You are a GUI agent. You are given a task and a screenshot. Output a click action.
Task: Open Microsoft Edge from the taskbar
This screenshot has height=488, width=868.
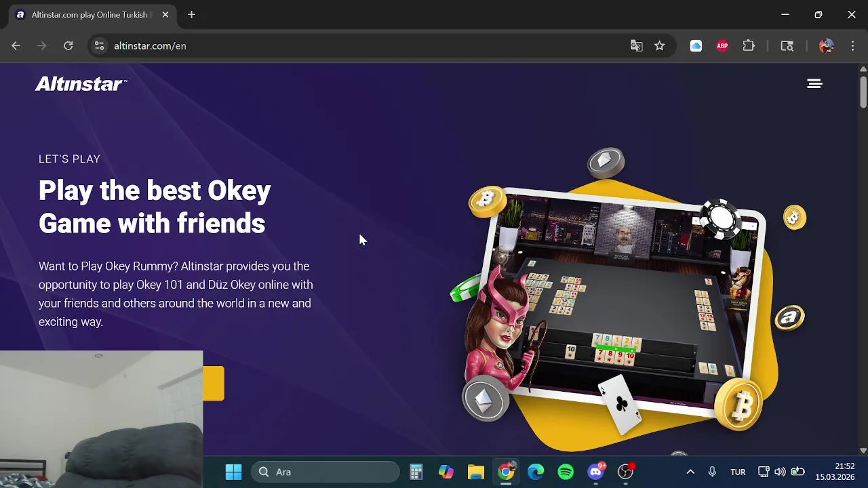(x=536, y=472)
